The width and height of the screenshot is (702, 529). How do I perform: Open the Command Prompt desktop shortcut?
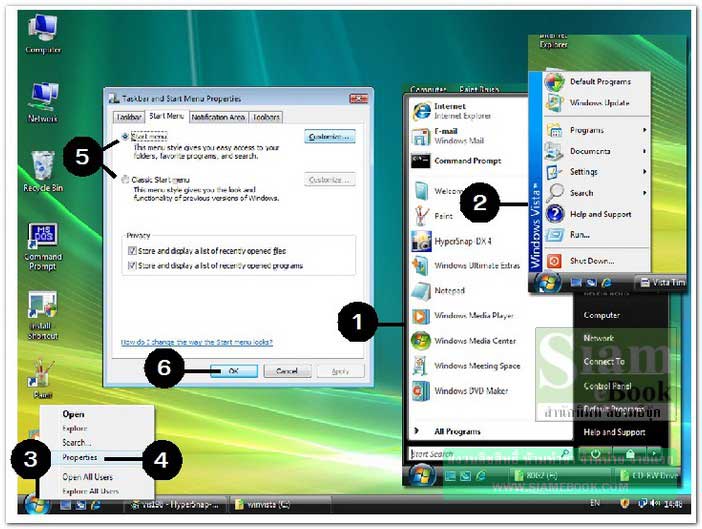tap(43, 247)
